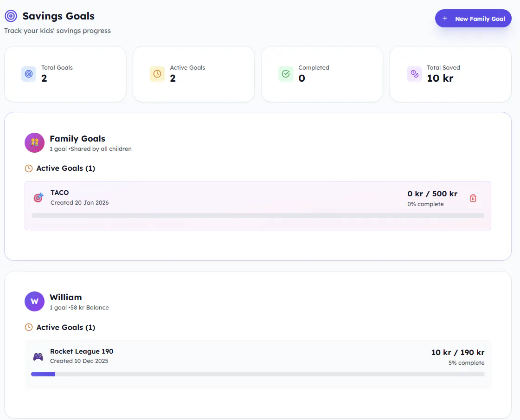Viewport: 520px width, 420px height.
Task: Click the Total Saved '10 kr' value
Action: (x=440, y=78)
